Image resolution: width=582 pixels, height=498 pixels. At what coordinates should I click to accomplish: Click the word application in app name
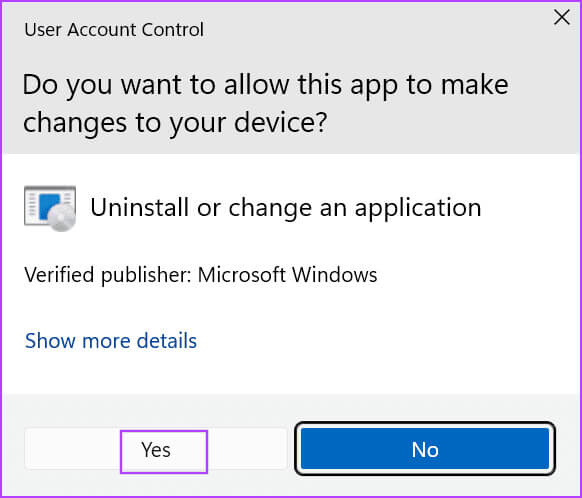pos(418,209)
